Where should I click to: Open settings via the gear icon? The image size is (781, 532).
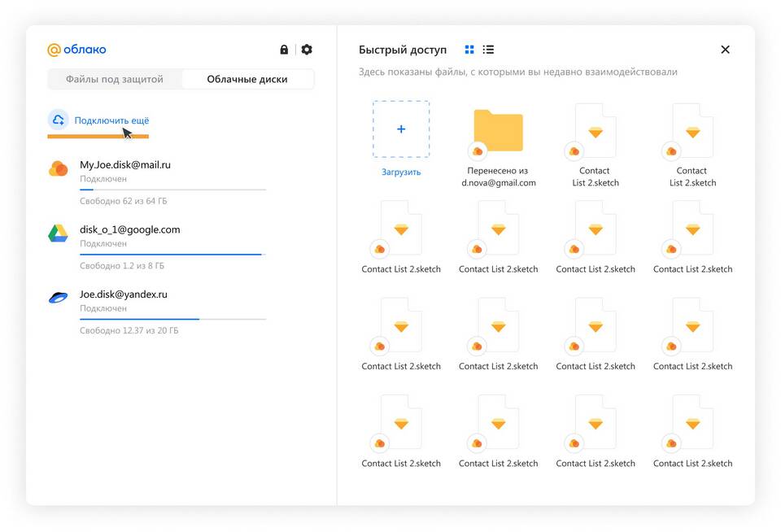307,50
